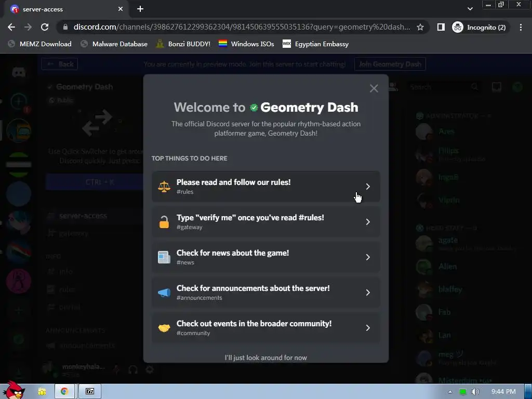Expand the gateway row chevron arrow

coord(368,222)
